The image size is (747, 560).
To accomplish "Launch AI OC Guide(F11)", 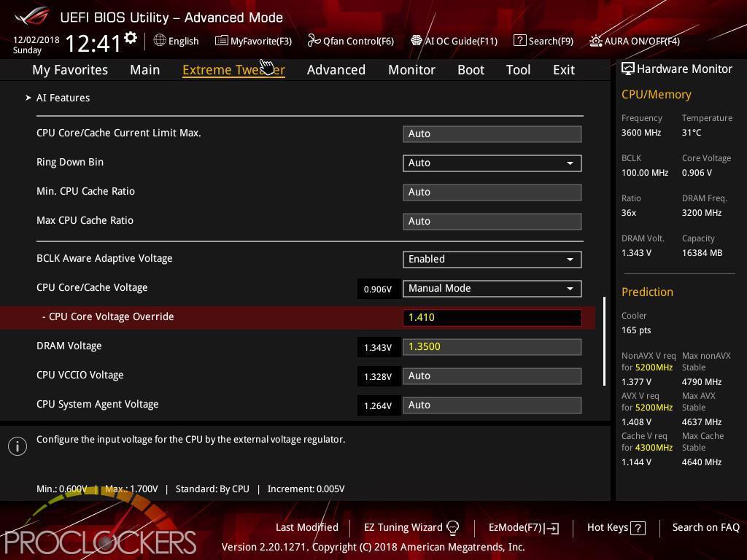I will click(454, 41).
